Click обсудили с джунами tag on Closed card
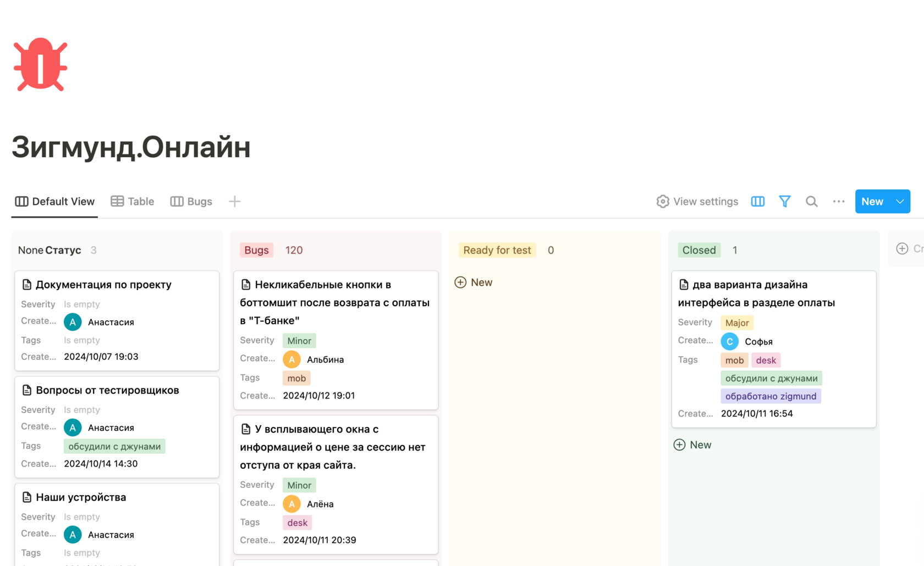 point(771,378)
